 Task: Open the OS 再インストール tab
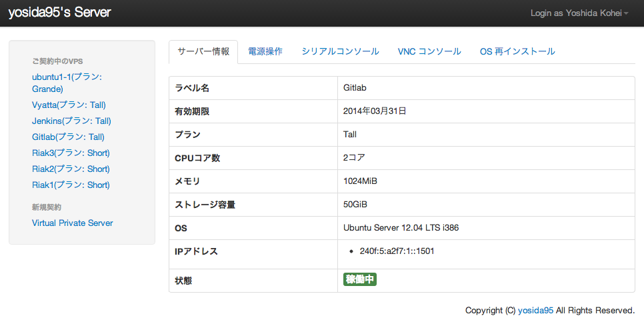(x=517, y=51)
